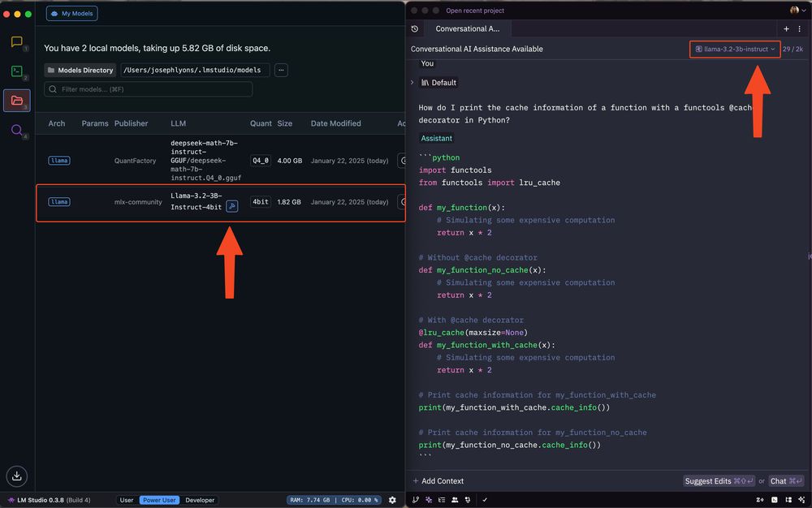Click the plus icon to start new assistant context
Image resolution: width=812 pixels, height=508 pixels.
point(786,29)
